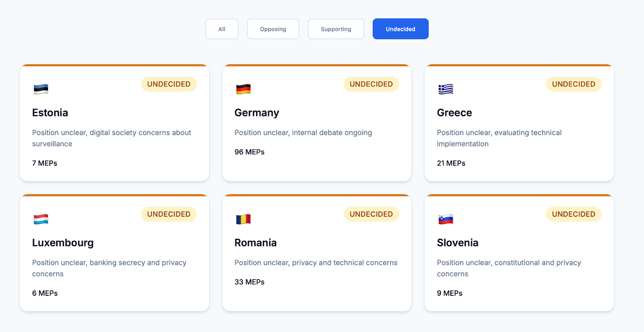Click the UNDECIDED badge on Germany card
This screenshot has width=644, height=332.
click(x=371, y=84)
